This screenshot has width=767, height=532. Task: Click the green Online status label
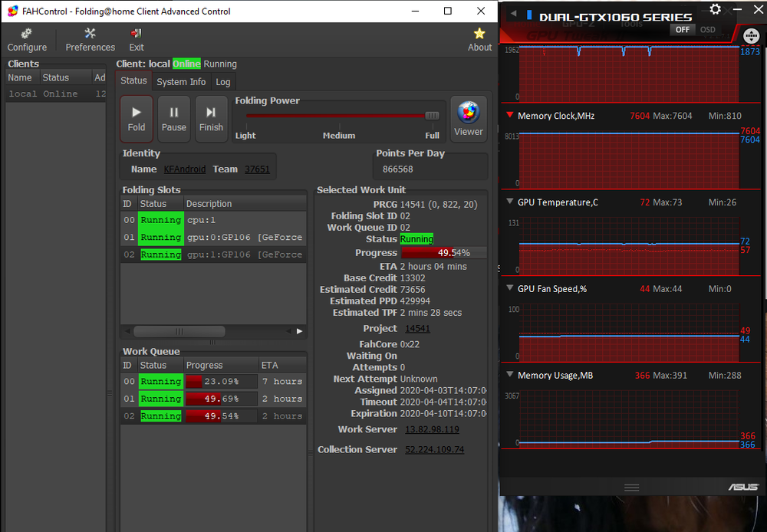tap(186, 64)
